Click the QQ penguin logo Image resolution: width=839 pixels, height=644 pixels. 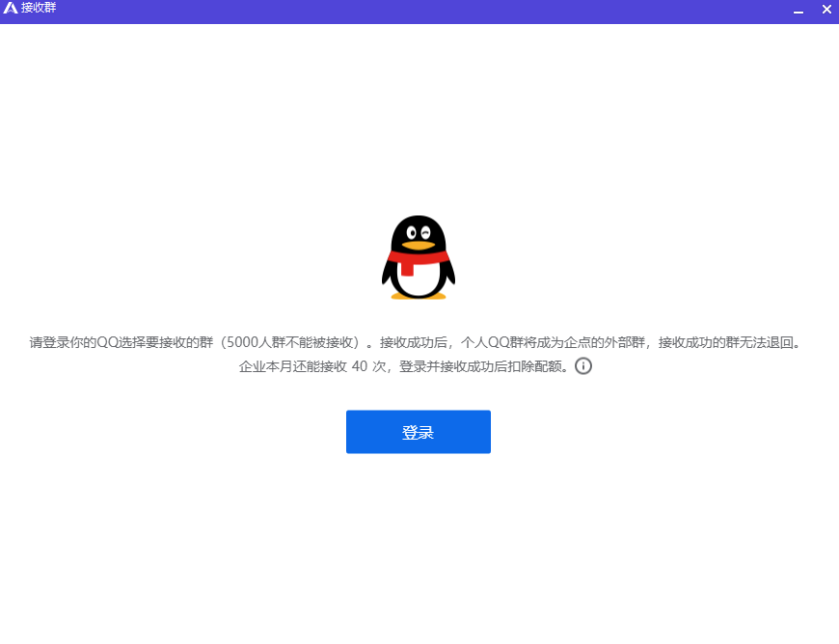pos(419,257)
